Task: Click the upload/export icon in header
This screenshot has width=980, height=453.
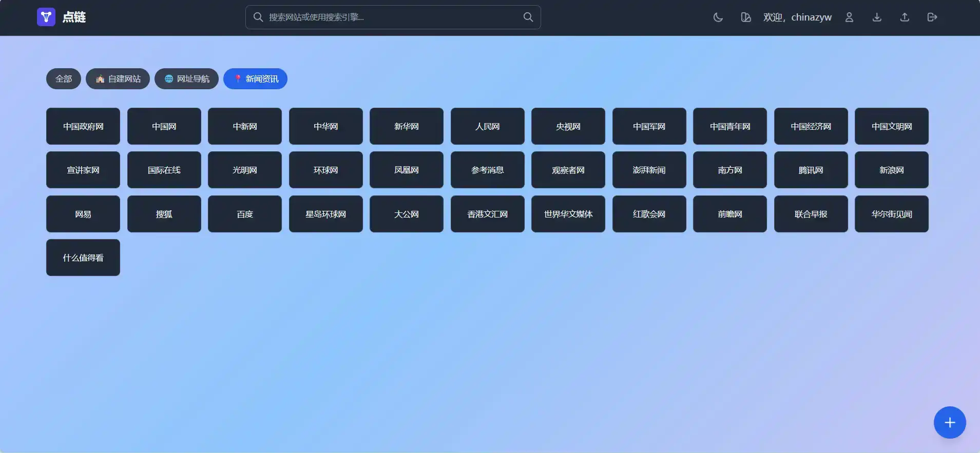Action: pyautogui.click(x=905, y=17)
